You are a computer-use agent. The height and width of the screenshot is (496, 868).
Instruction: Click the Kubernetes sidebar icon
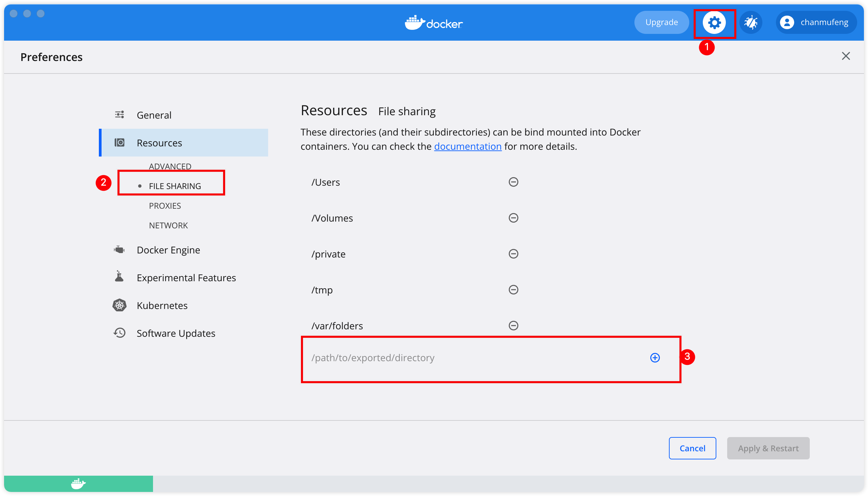118,305
